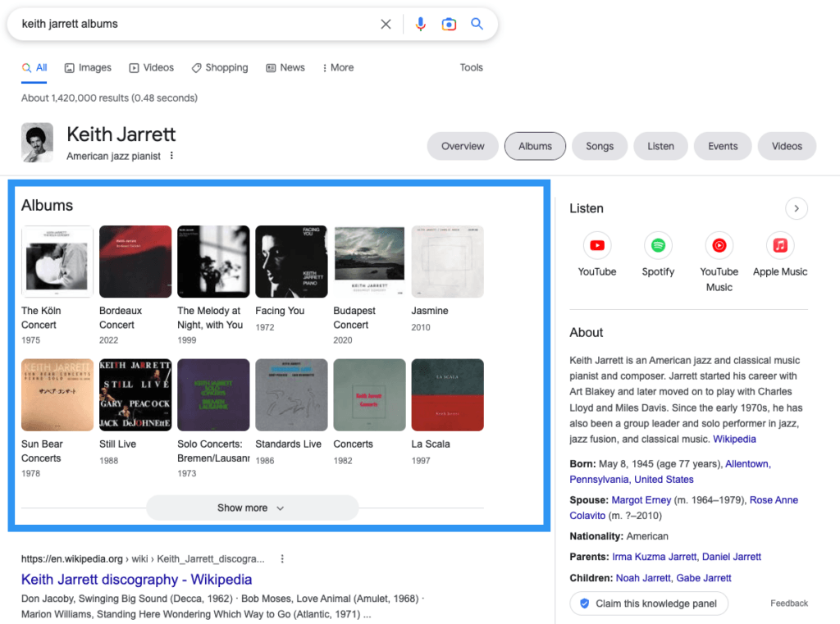Open the Budapest Concert album cover
Viewport: 840px width, 624px height.
(x=370, y=262)
